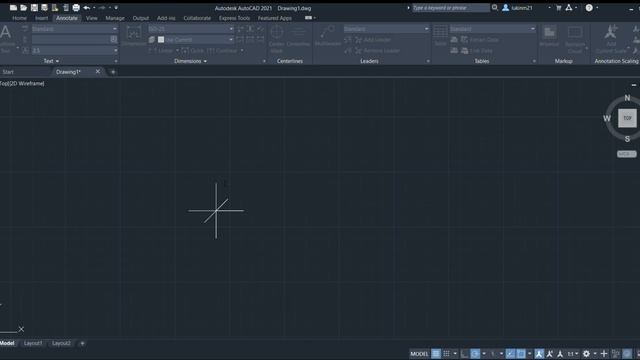This screenshot has height=360, width=640.
Task: Select the Centerline tool
Action: pos(298,37)
